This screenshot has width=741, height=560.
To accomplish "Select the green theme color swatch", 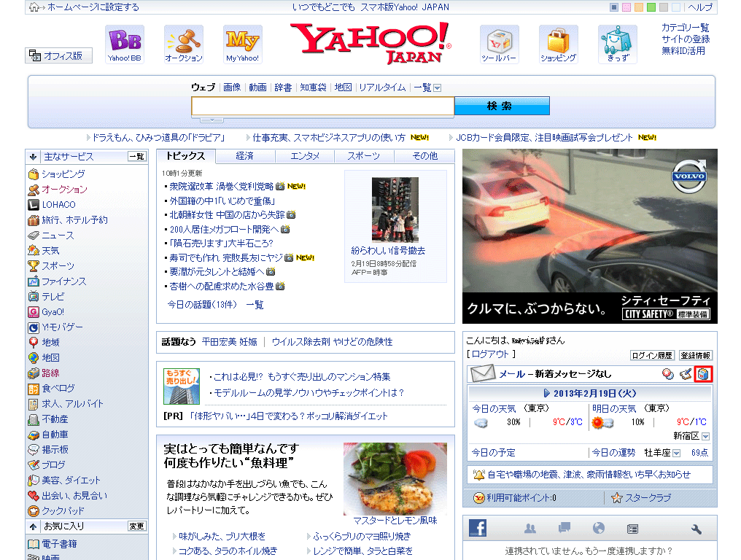I will (x=651, y=7).
